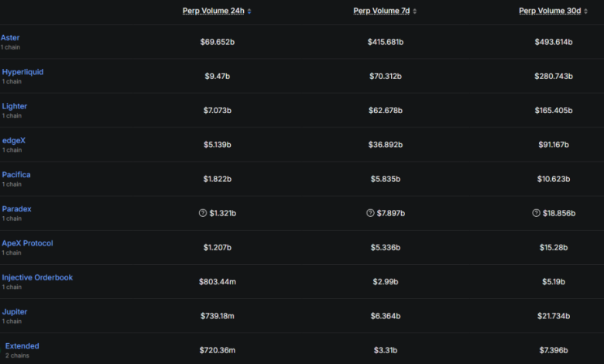
Task: Click the help icon beside Paradex 30d volume
Action: click(x=537, y=213)
